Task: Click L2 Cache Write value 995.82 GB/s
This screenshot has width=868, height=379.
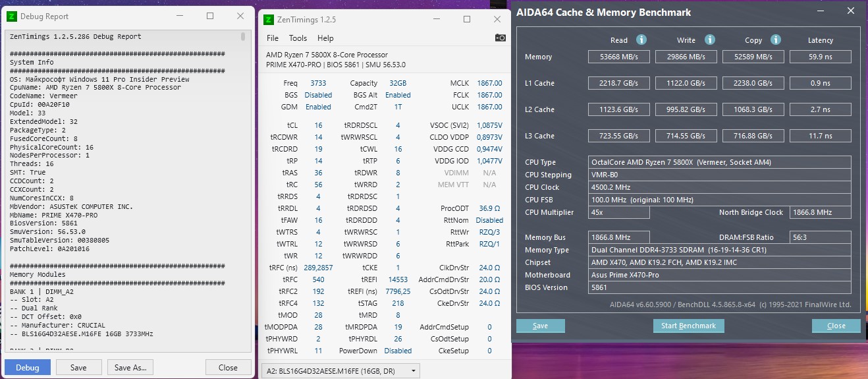Action: (x=686, y=109)
